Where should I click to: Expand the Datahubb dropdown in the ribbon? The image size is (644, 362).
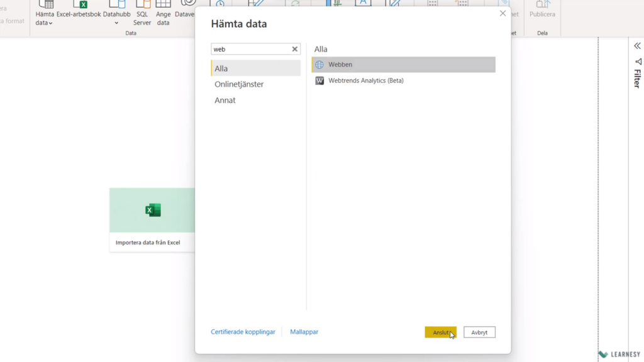tap(116, 23)
